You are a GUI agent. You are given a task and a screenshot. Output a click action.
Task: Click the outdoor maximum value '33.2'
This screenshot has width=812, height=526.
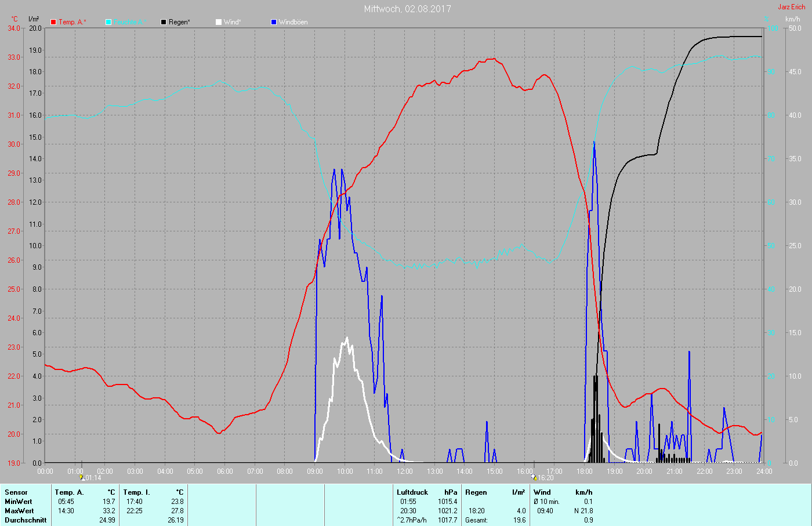coord(108,511)
